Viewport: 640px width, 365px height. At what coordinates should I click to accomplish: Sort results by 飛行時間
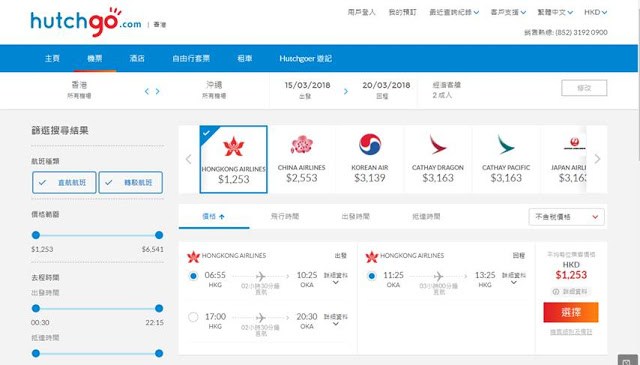point(285,216)
